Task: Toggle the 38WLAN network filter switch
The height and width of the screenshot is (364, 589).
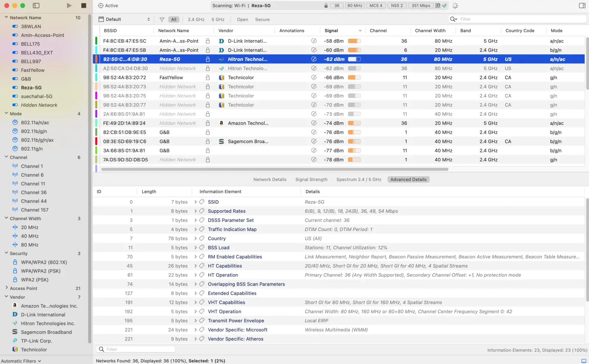Action: (x=15, y=26)
